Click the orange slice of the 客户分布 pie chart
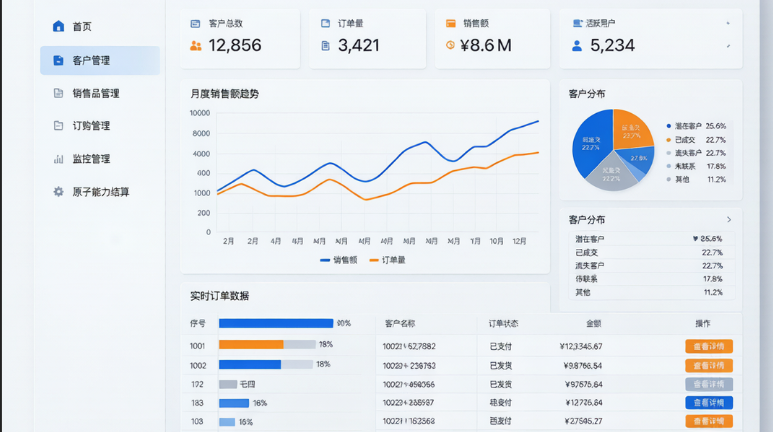 631,129
